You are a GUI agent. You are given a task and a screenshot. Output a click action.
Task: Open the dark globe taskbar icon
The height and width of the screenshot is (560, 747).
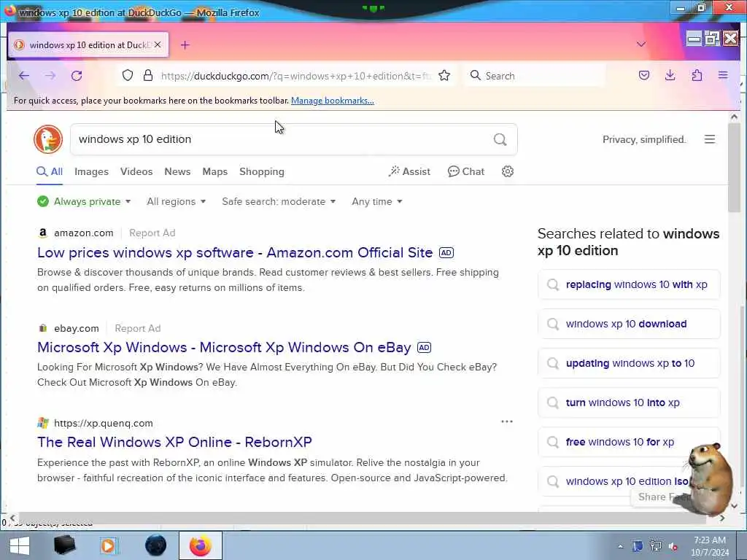[x=155, y=545]
